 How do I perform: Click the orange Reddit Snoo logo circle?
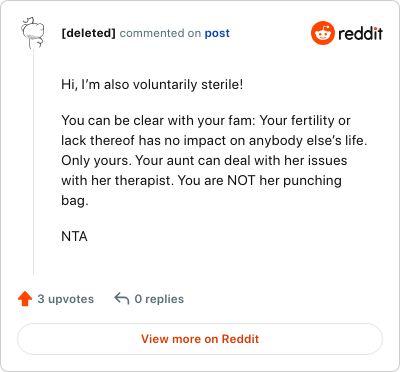click(x=322, y=33)
